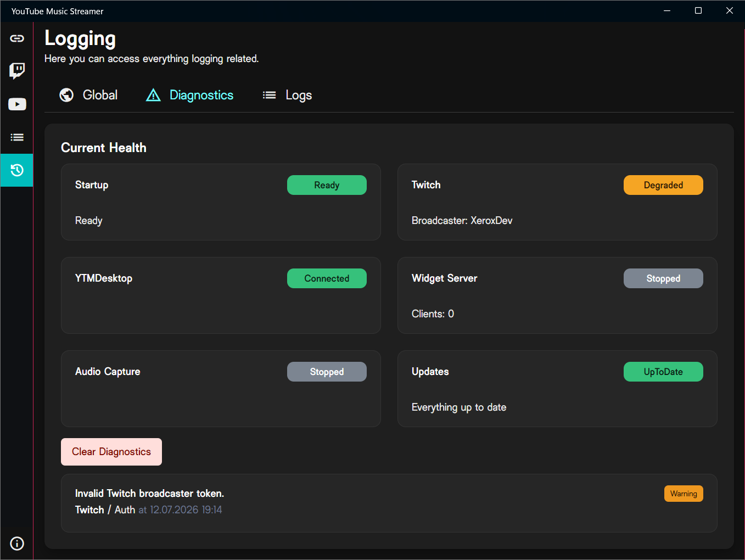
Task: Click the Updates card title
Action: coord(430,372)
